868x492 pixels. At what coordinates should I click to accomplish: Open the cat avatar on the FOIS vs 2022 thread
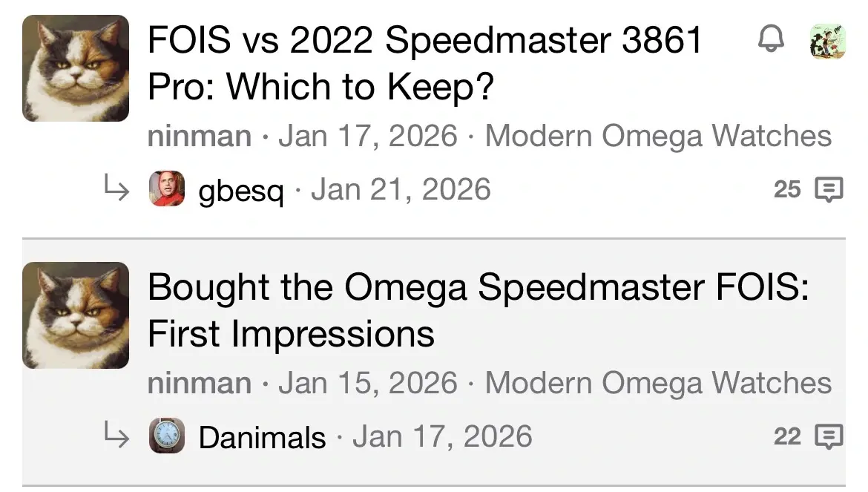tap(76, 68)
